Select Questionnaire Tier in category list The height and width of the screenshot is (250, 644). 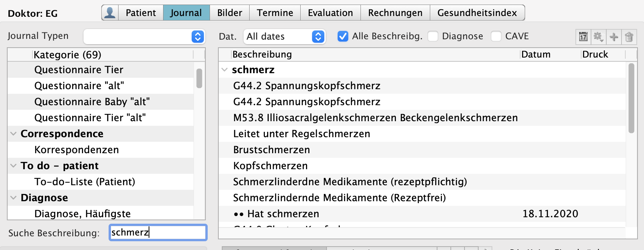point(79,70)
